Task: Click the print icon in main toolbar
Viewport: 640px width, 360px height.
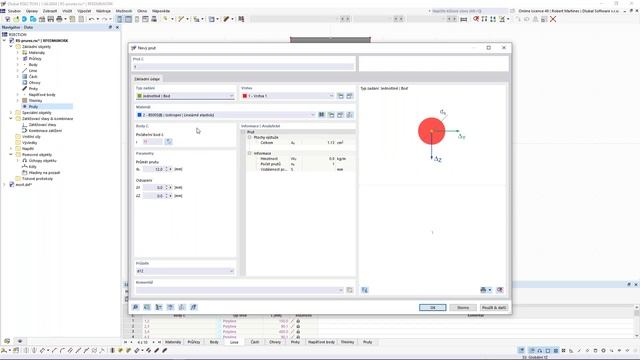Action: click(59, 19)
